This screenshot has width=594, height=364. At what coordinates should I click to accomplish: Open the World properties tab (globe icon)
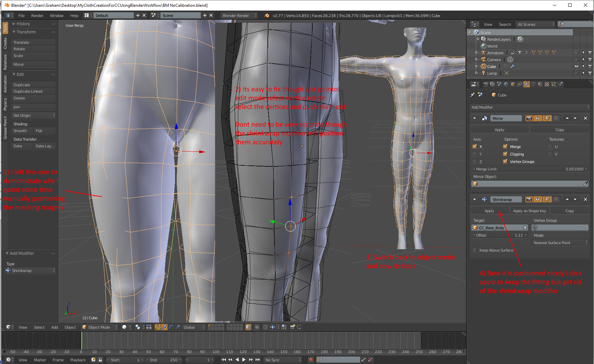[x=506, y=84]
